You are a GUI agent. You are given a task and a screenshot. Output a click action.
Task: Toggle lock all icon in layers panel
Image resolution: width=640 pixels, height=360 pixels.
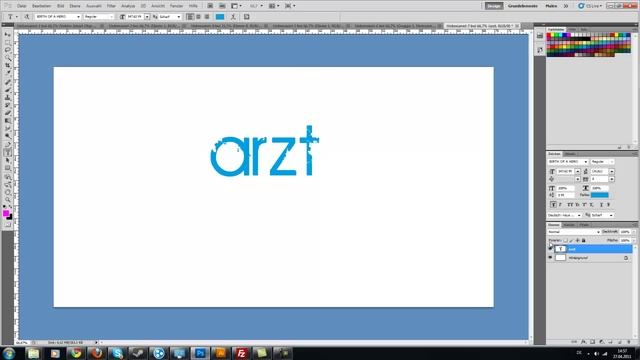pyautogui.click(x=584, y=240)
